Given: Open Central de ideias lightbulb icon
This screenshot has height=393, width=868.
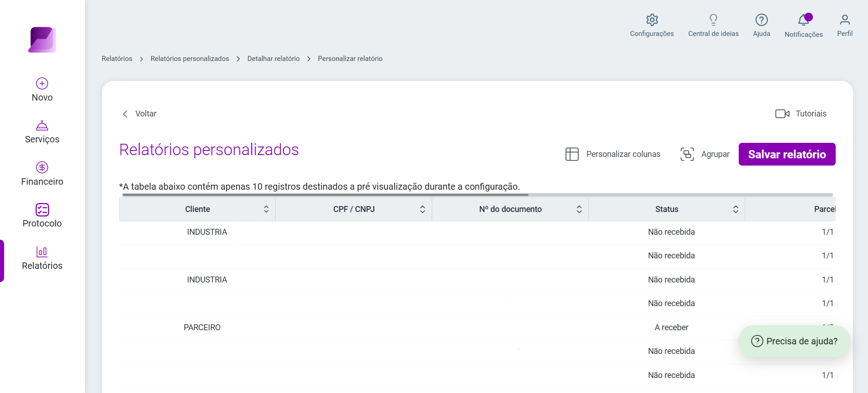Looking at the screenshot, I should click(713, 20).
